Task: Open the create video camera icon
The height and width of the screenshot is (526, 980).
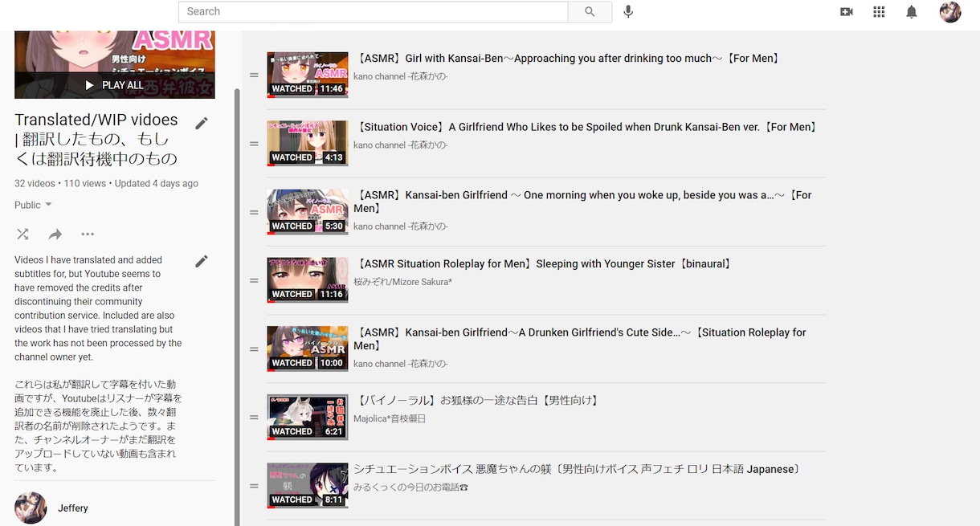Action: pyautogui.click(x=846, y=12)
